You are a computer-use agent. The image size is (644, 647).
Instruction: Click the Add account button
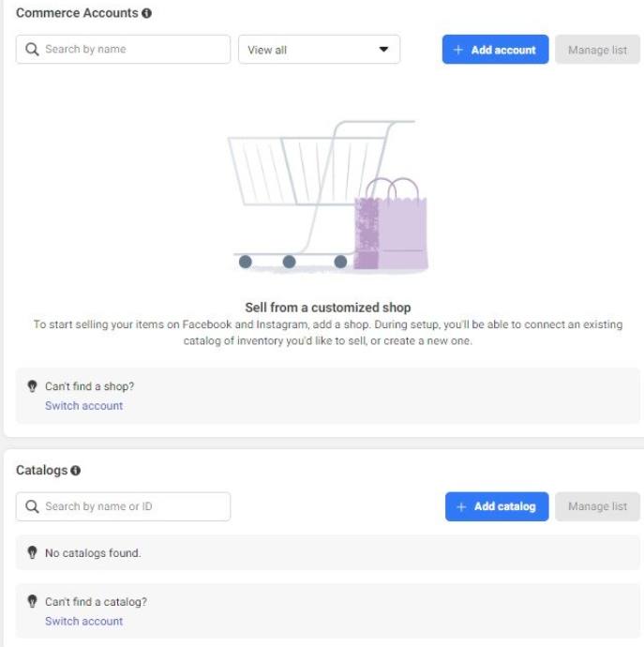496,50
